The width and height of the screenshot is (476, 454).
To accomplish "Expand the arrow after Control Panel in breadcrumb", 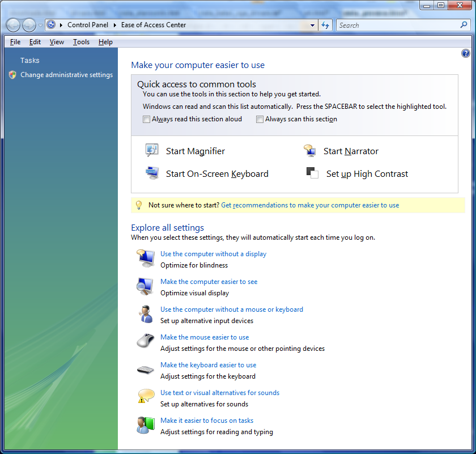I will coord(114,25).
